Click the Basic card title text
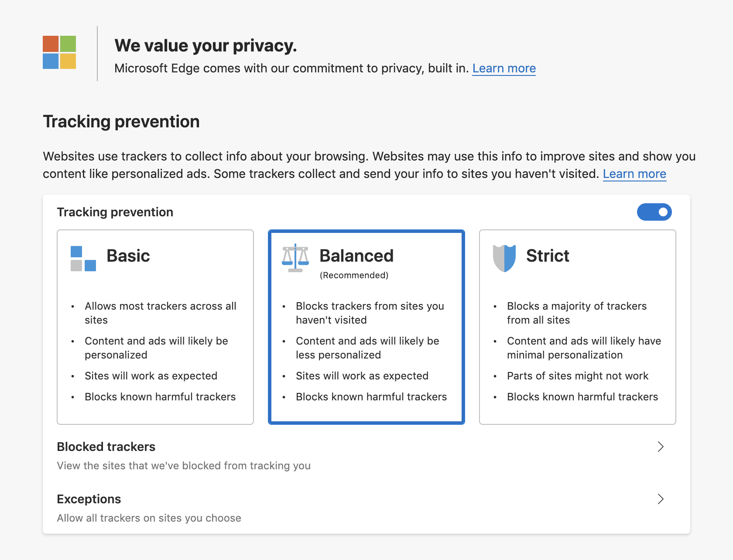 [x=128, y=256]
